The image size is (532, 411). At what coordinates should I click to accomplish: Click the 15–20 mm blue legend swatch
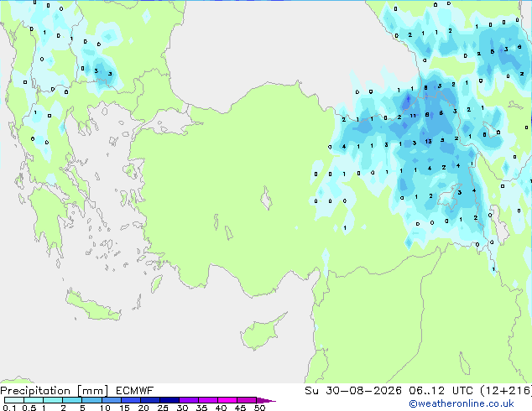click(131, 400)
